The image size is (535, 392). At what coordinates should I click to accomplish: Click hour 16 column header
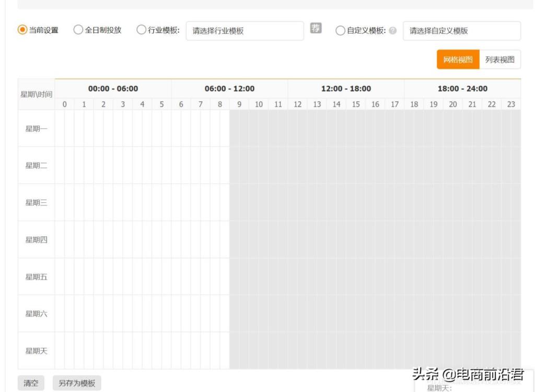pyautogui.click(x=375, y=104)
